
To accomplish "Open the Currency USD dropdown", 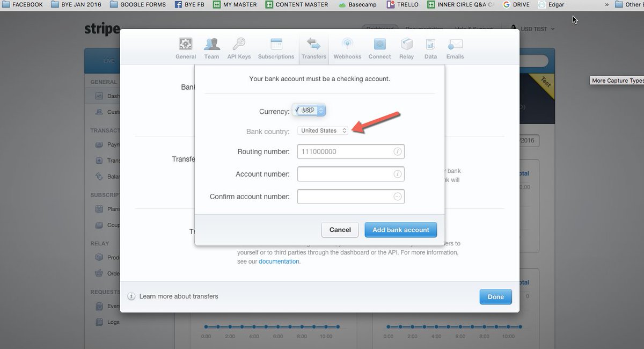I will point(309,110).
